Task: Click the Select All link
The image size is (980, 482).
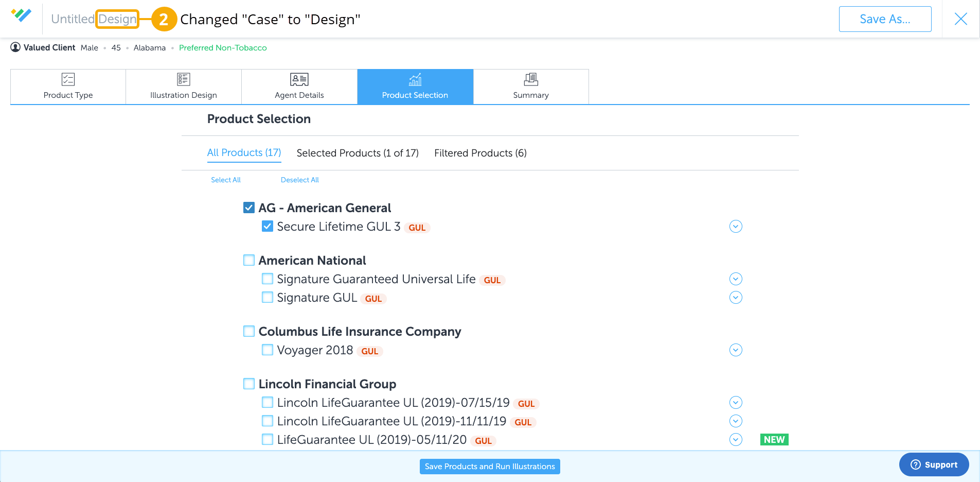Action: 226,180
